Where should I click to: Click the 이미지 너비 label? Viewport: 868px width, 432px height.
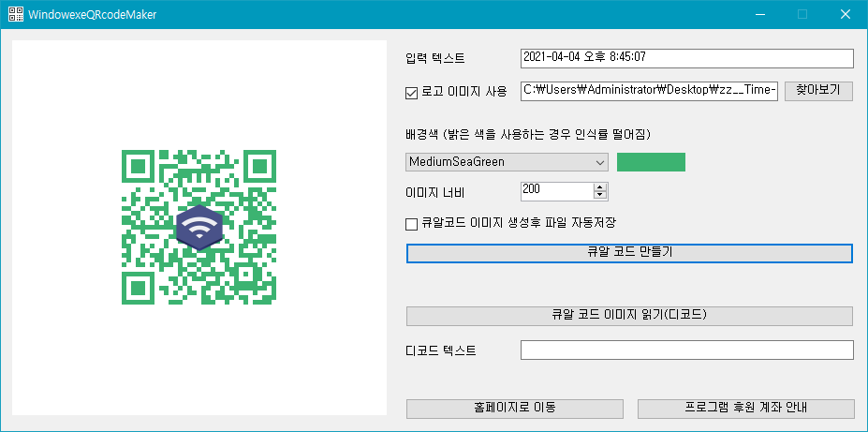[x=435, y=192]
